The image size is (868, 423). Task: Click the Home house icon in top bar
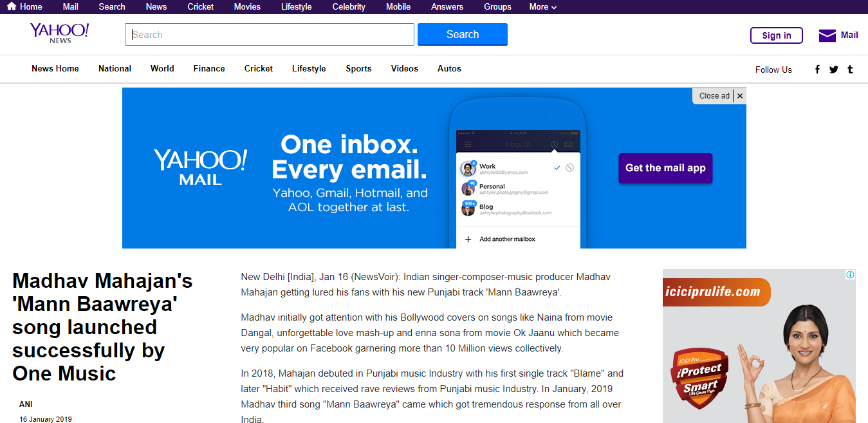[12, 6]
